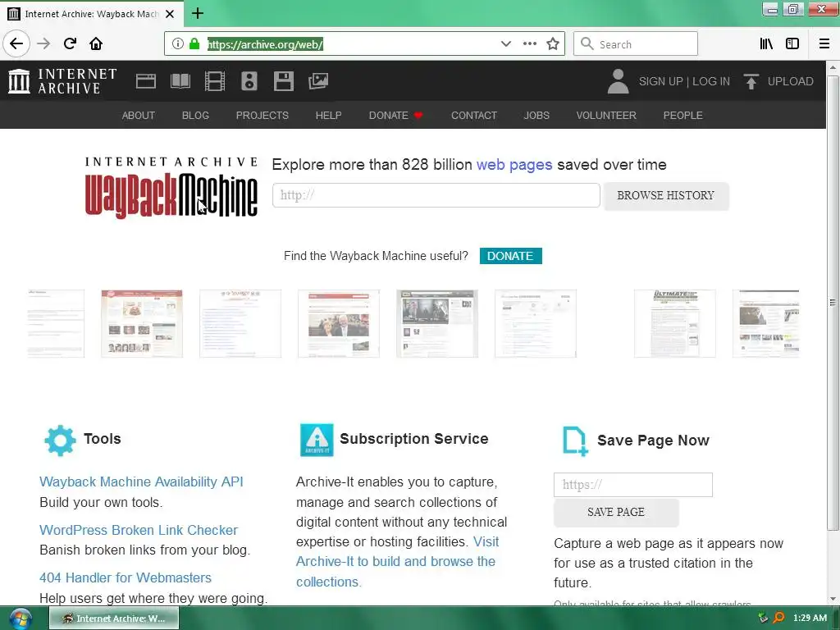Screen dimensions: 840x630
Task: Open the VOLUNTEER menu item
Action: pyautogui.click(x=606, y=115)
